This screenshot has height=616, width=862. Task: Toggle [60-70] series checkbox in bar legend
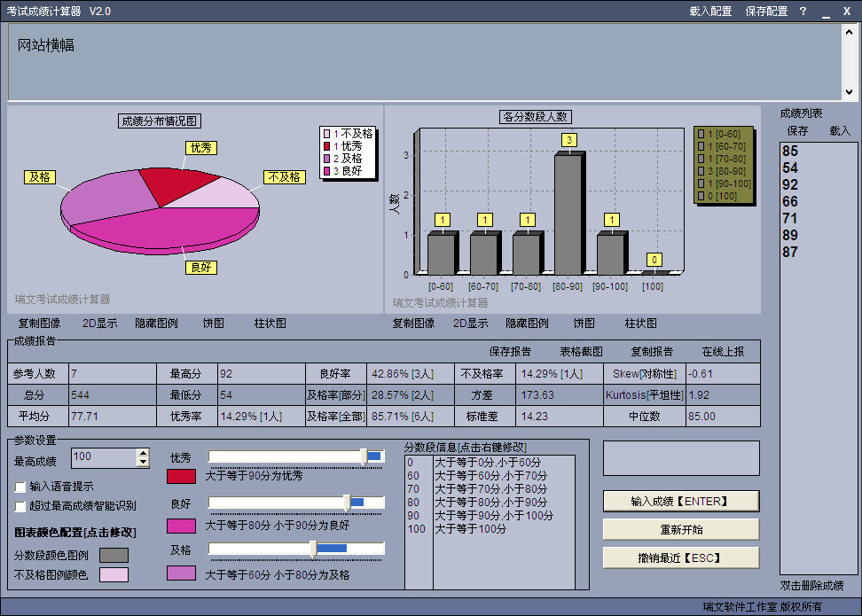pyautogui.click(x=701, y=146)
